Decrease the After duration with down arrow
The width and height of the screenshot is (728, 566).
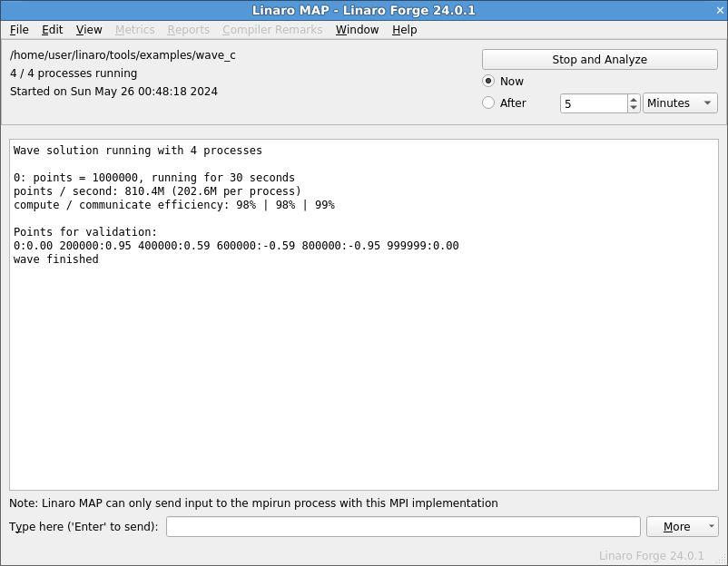coord(634,108)
